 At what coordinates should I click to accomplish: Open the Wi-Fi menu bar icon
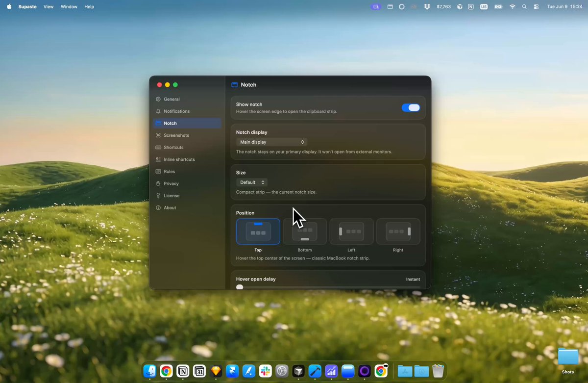(x=513, y=7)
